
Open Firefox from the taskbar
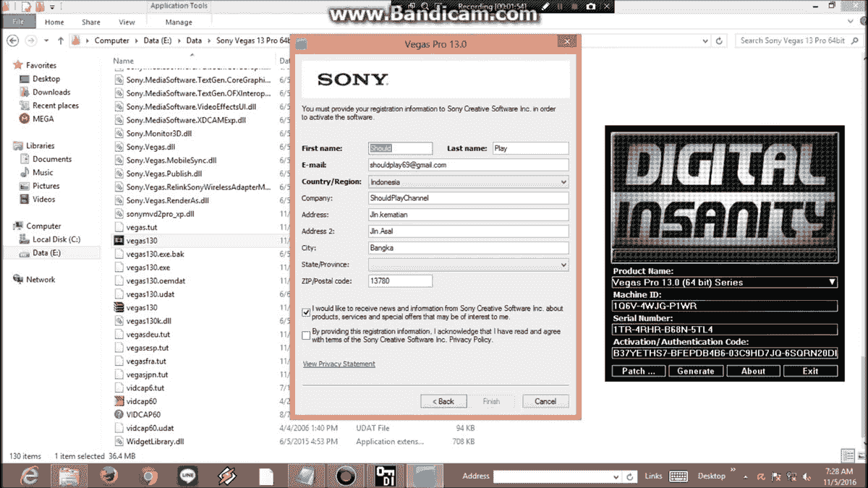coord(109,475)
